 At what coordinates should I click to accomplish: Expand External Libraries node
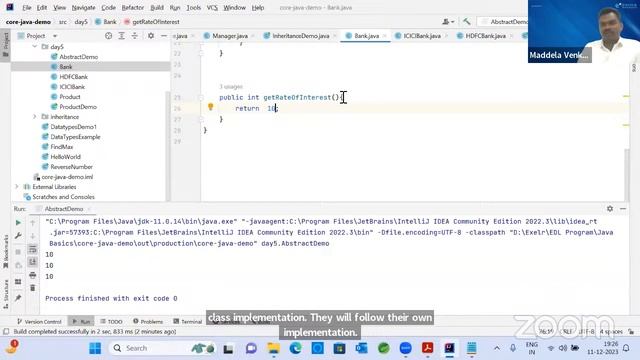(17, 187)
